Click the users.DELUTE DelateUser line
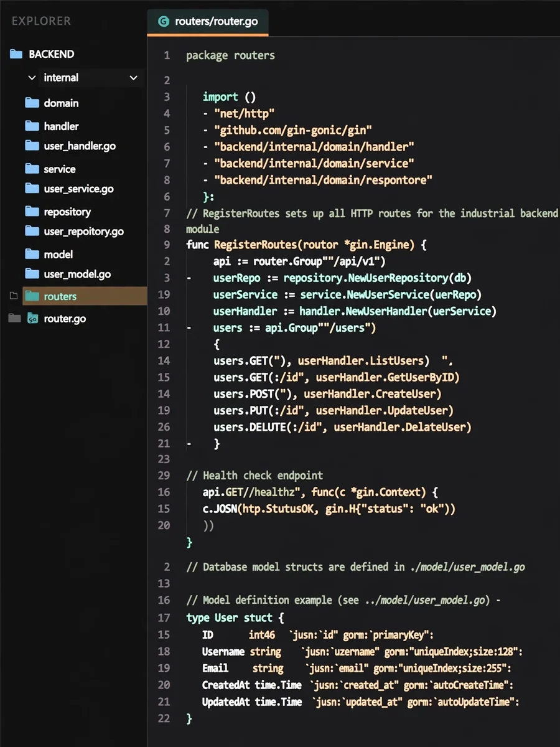The height and width of the screenshot is (747, 560). coord(342,427)
